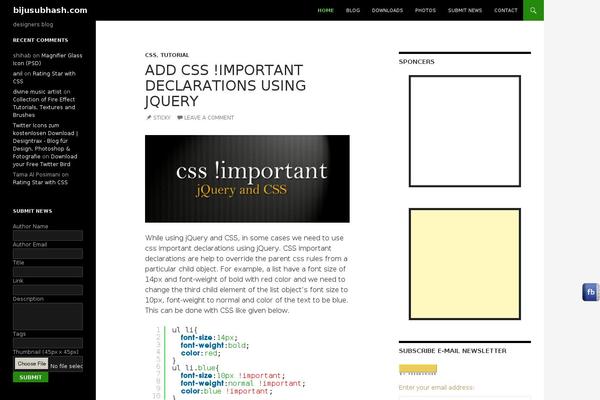This screenshot has width=600, height=400.
Task: Click the green SUBMIT button
Action: [x=31, y=377]
